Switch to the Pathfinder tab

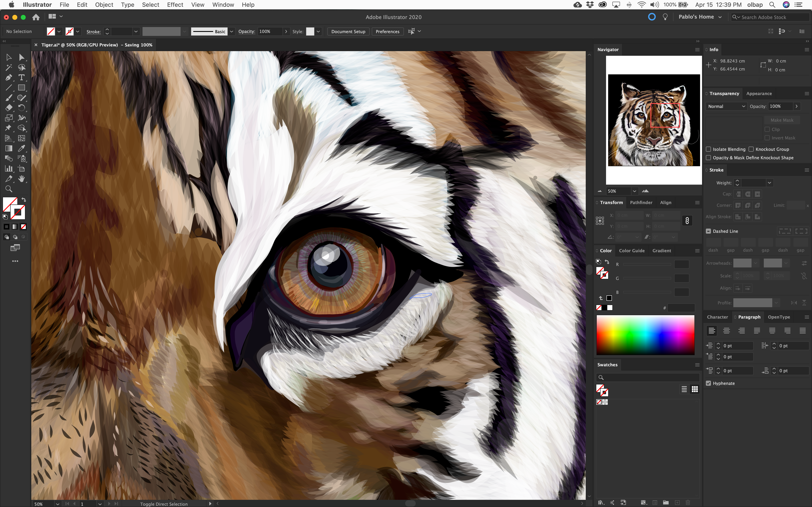tap(641, 203)
